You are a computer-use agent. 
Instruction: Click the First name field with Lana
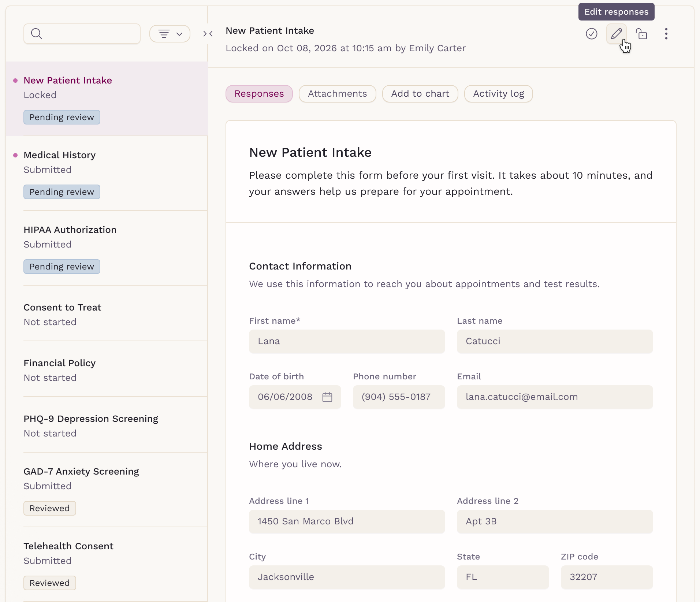click(x=347, y=341)
